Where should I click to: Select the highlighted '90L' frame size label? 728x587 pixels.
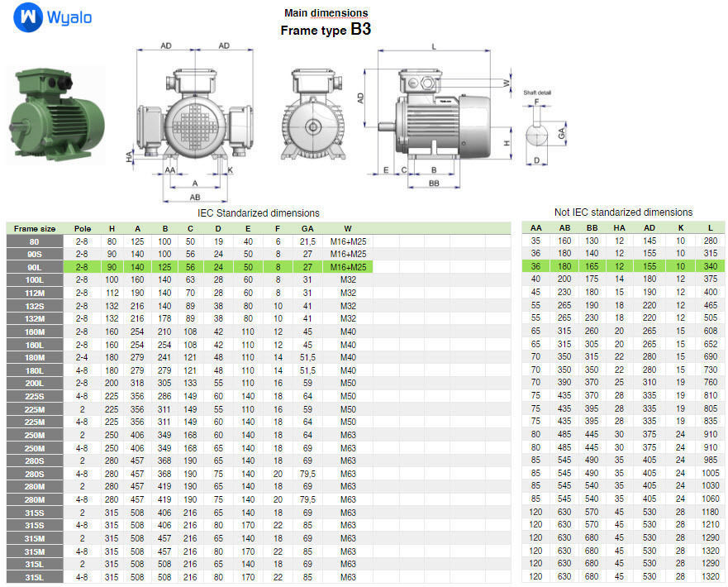35,267
